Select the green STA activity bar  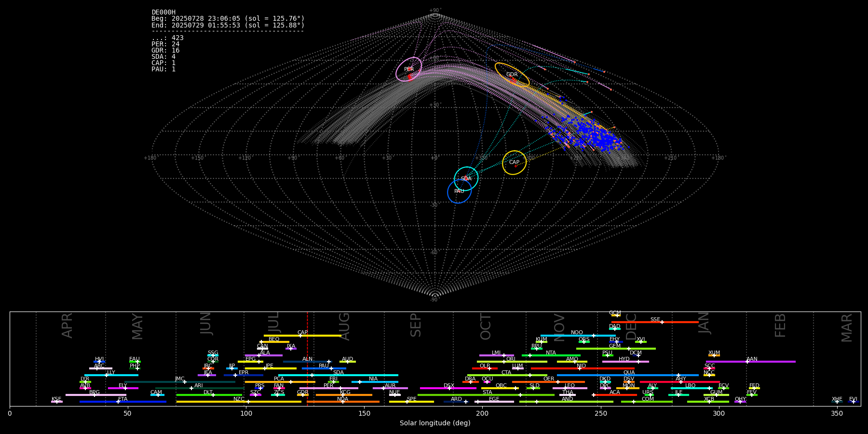tap(486, 395)
